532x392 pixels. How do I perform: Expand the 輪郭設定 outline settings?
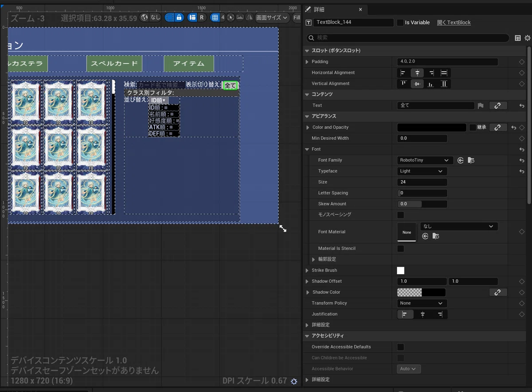[x=313, y=259]
